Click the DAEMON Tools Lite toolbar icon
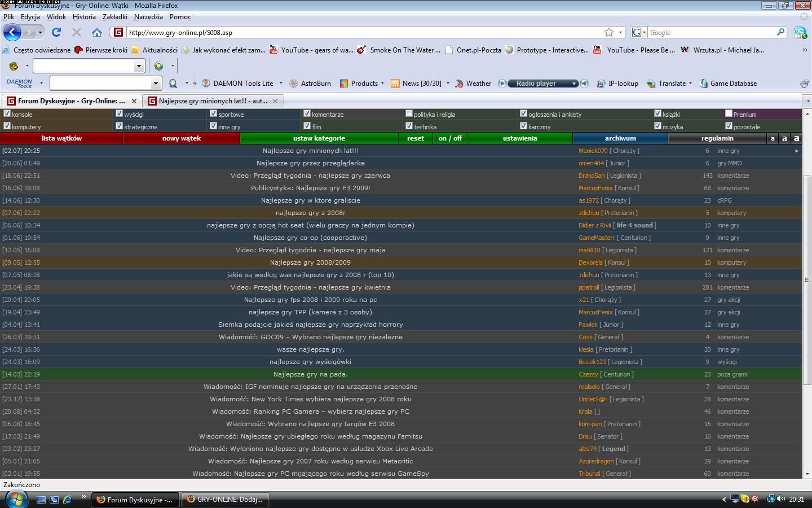Screen dimensions: 812x508 pos(206,84)
